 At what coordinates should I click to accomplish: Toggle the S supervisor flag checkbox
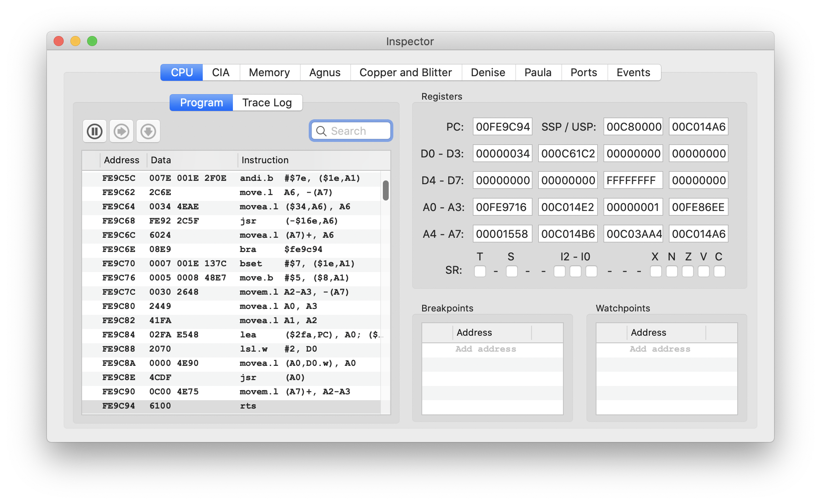point(511,271)
